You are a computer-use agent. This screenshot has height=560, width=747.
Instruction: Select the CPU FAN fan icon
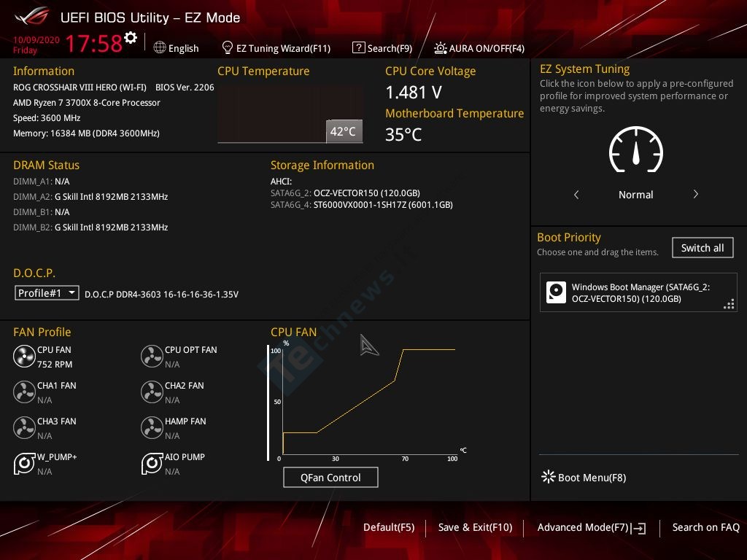[x=24, y=356]
